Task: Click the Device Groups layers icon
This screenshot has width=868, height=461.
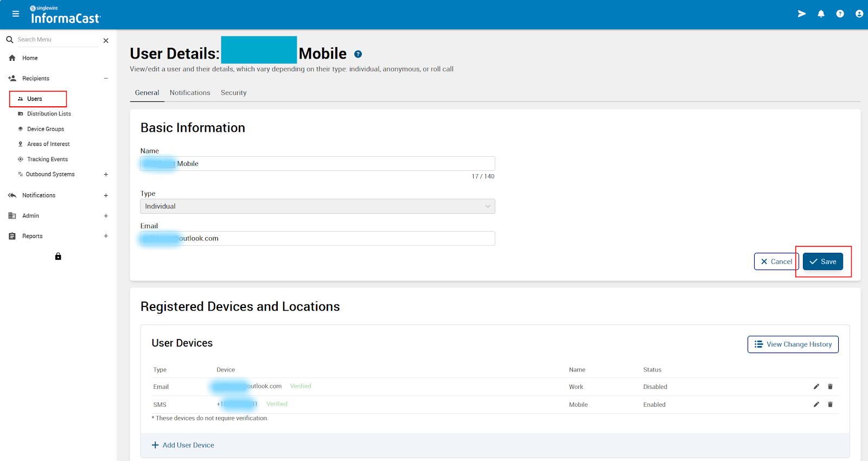Action: click(21, 129)
